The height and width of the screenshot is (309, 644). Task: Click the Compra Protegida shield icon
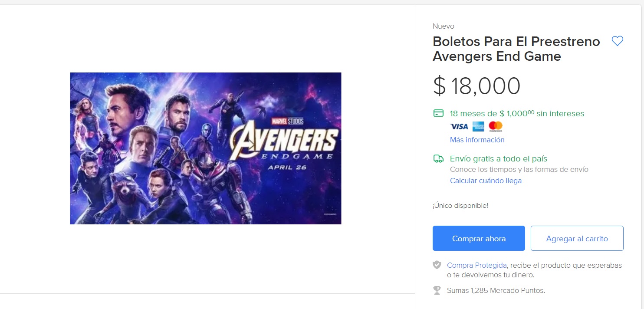pyautogui.click(x=437, y=265)
